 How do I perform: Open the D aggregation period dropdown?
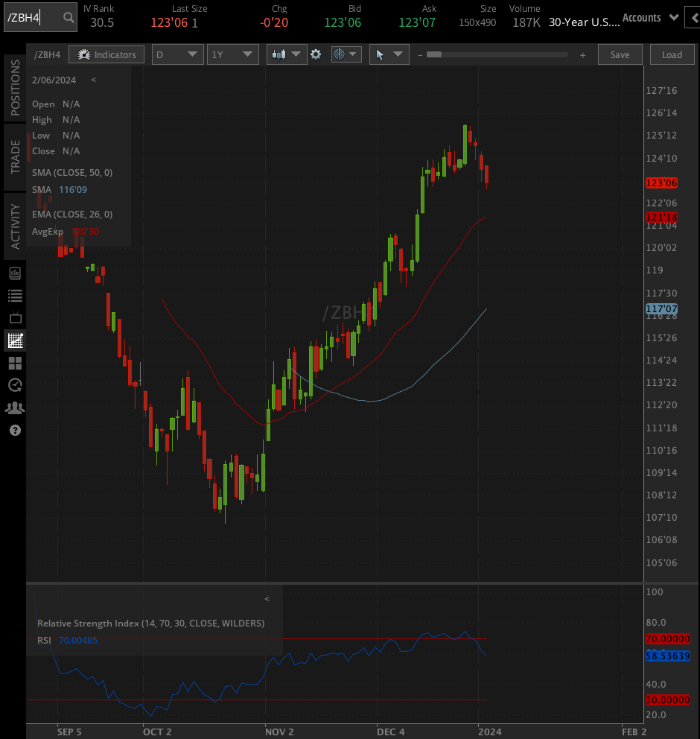point(177,54)
